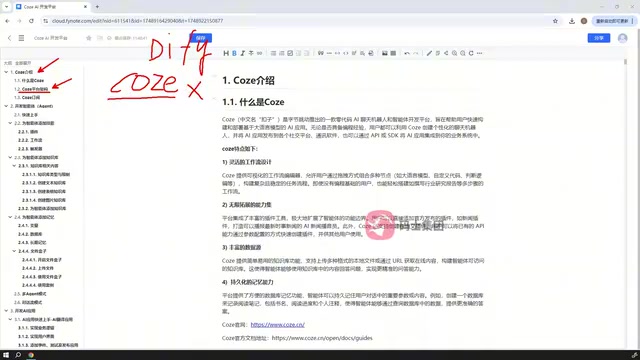Open the tab search dropdown in Chrome
The image size is (640, 360).
(6, 7)
